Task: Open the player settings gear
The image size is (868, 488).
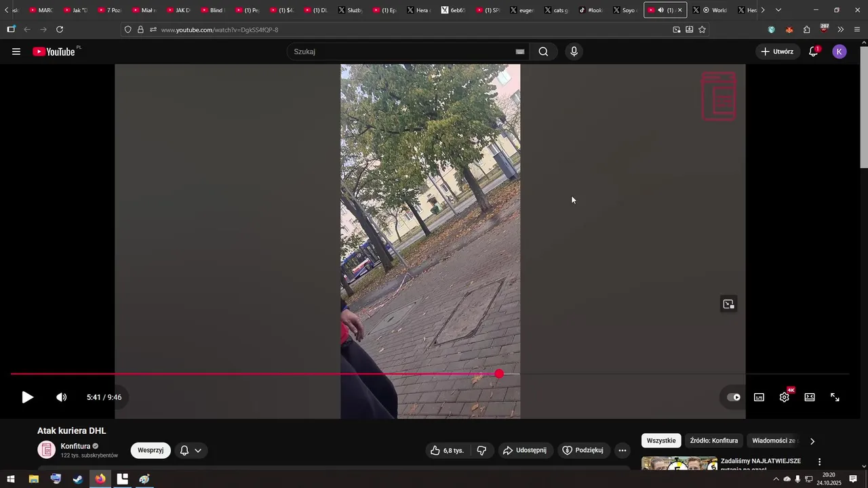Action: click(x=785, y=397)
